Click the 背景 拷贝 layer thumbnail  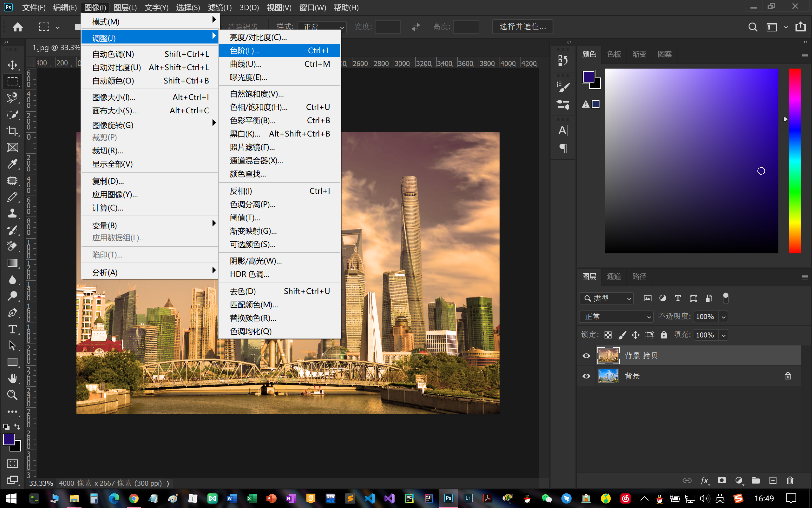(608, 356)
